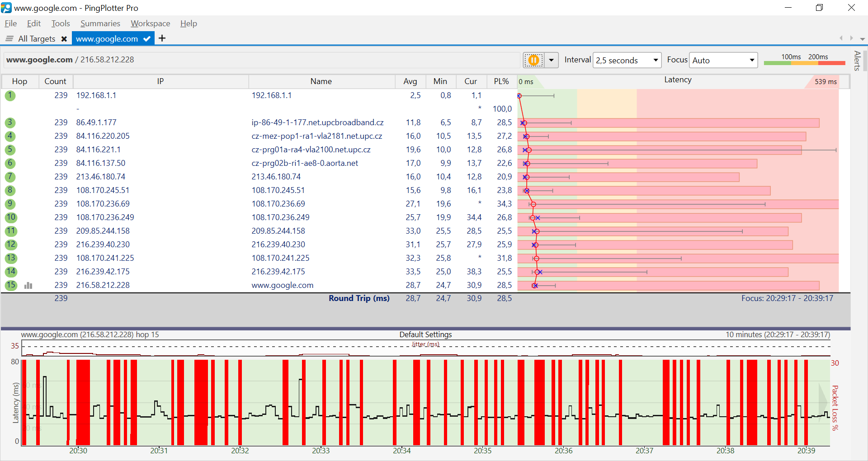Click hostname cz-prg01a-ra4-vla2100.net.upc.cz
This screenshot has height=461, width=868.
311,150
